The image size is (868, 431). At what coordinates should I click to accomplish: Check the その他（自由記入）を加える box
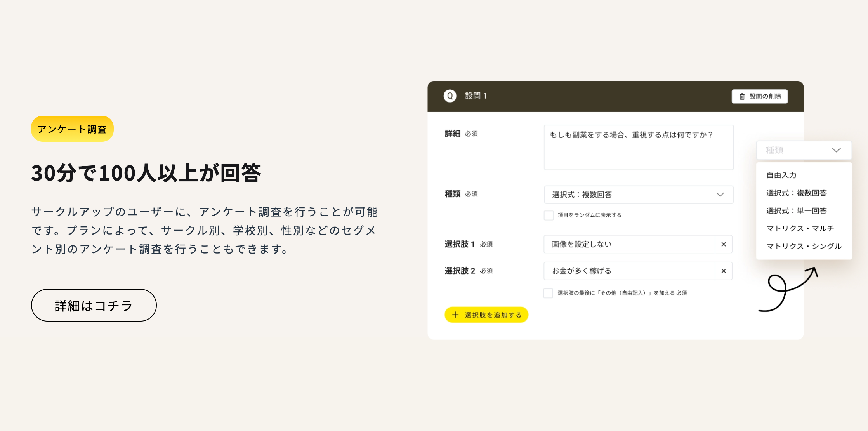click(548, 293)
